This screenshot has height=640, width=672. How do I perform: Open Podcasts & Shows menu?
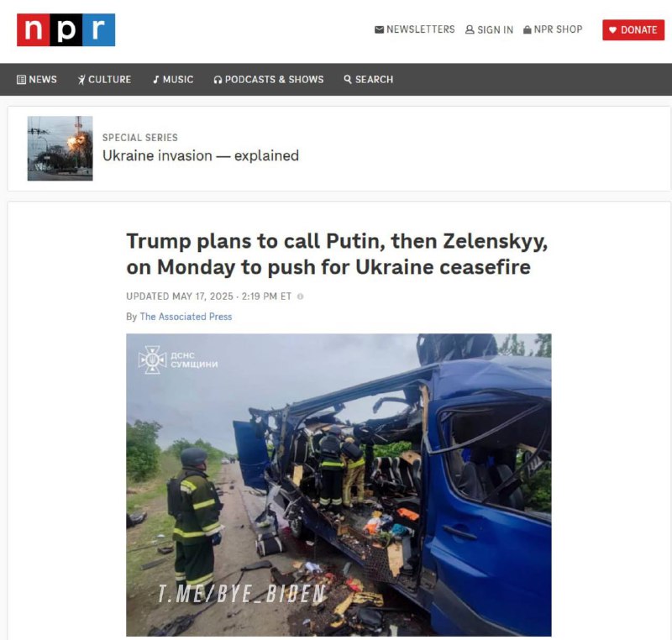point(269,80)
